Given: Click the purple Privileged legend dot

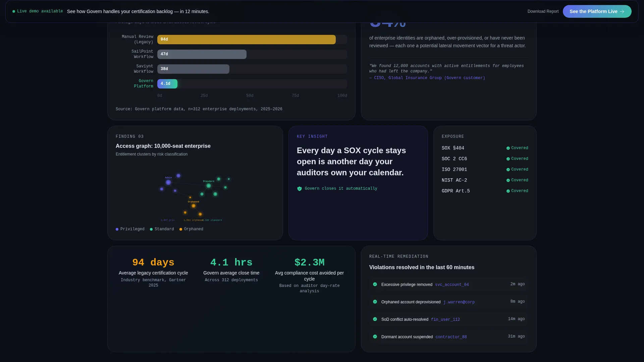Looking at the screenshot, I should click(117, 229).
